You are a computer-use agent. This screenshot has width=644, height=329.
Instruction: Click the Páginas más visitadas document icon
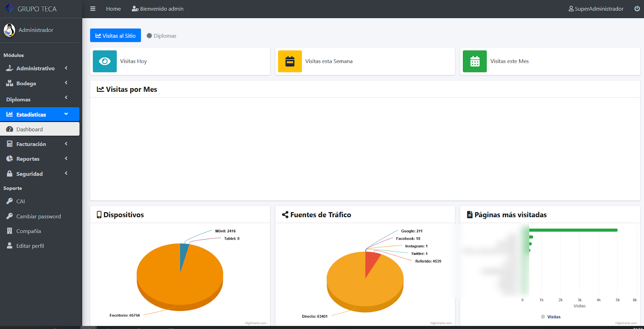tap(469, 215)
